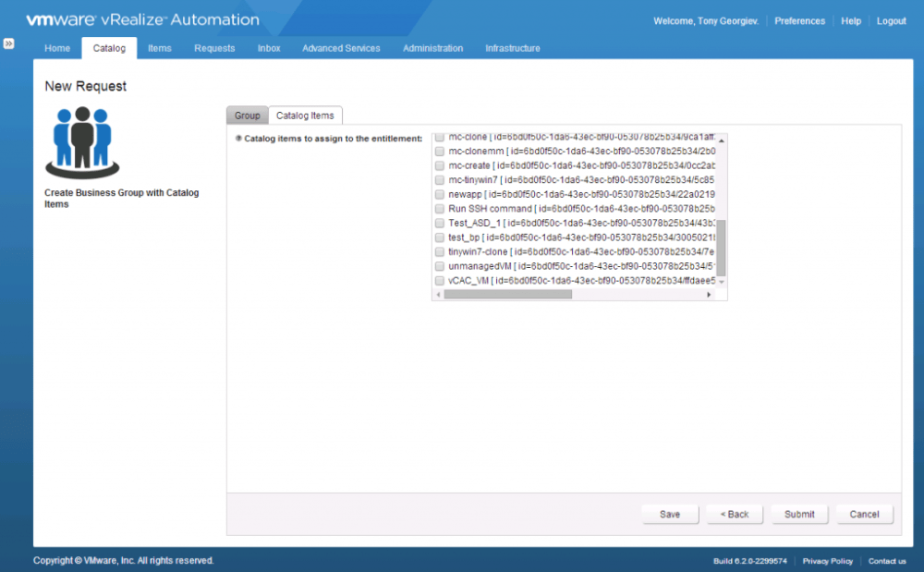Switch to the Group tab
The image size is (924, 572).
pos(247,116)
